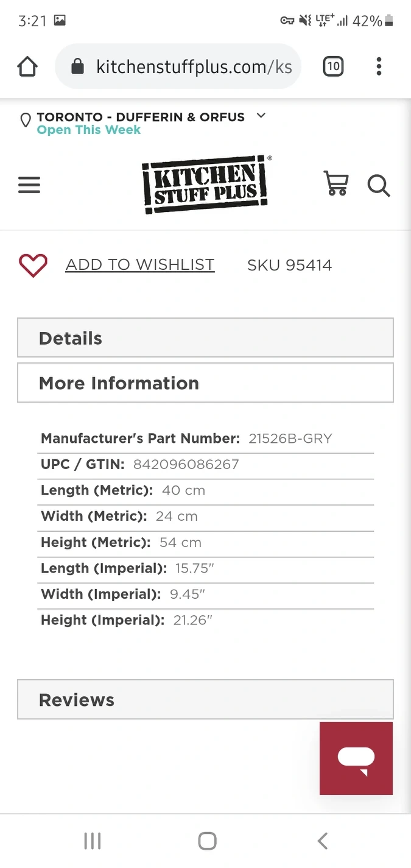Open the hamburger navigation menu

[x=29, y=185]
